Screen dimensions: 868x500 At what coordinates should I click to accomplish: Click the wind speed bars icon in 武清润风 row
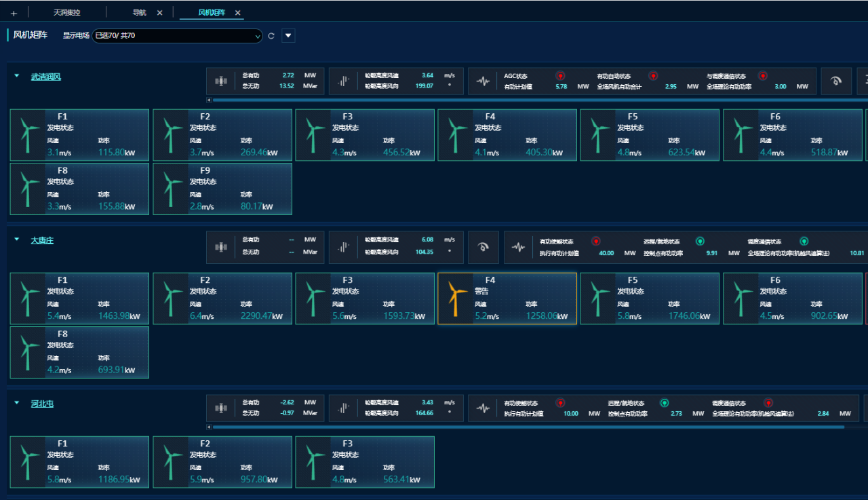click(344, 81)
